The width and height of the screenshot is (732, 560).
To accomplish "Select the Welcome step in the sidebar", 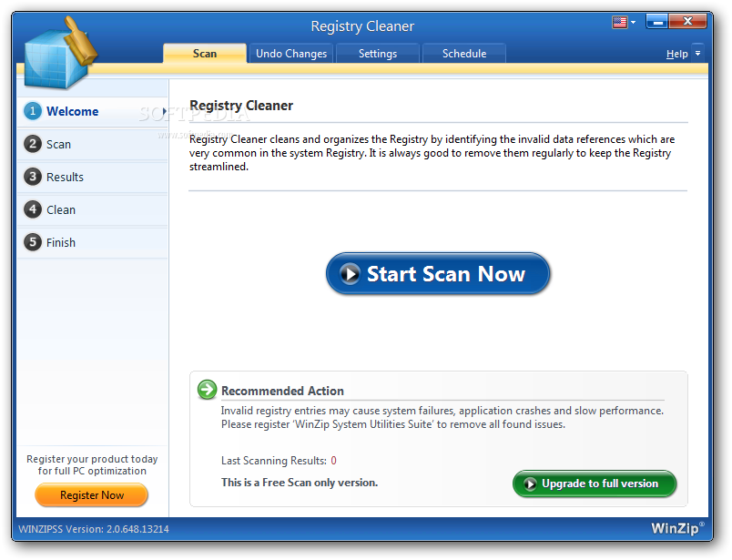I will (x=93, y=111).
